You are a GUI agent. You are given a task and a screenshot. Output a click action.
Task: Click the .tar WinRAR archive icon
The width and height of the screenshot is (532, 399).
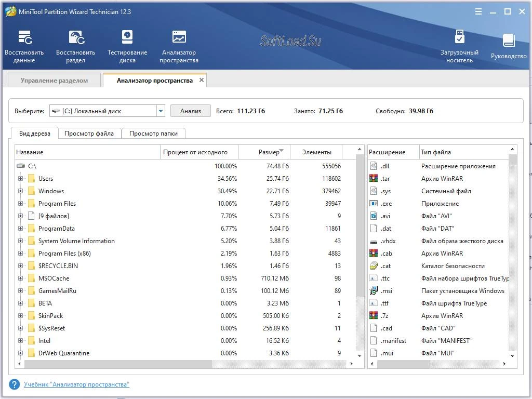click(x=374, y=179)
